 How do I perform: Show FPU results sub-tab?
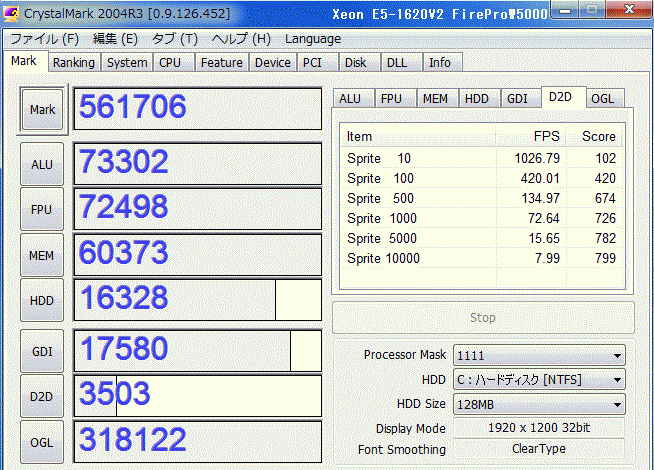[395, 98]
